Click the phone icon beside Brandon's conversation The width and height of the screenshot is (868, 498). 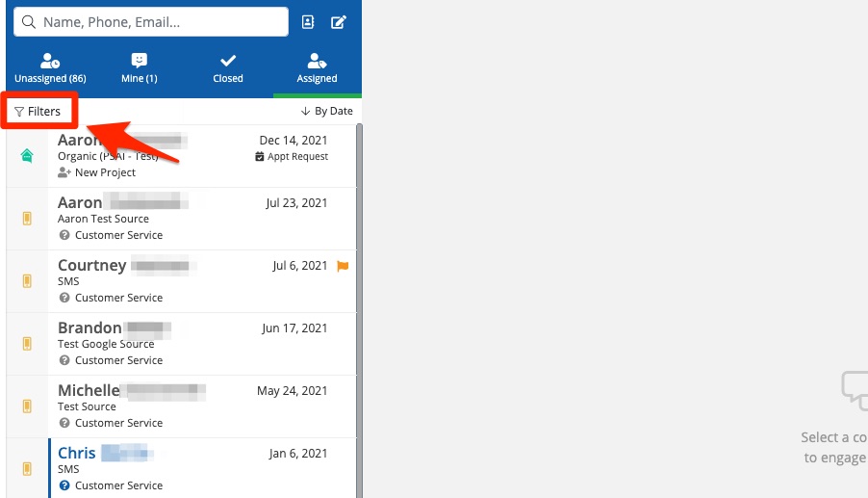[27, 344]
